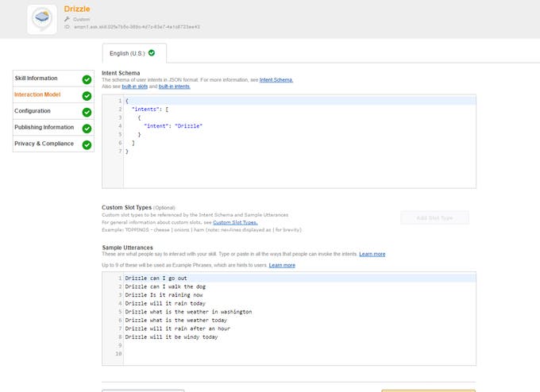Click utterance Drizzle can I walk the dog
The image size is (540, 392).
point(165,286)
